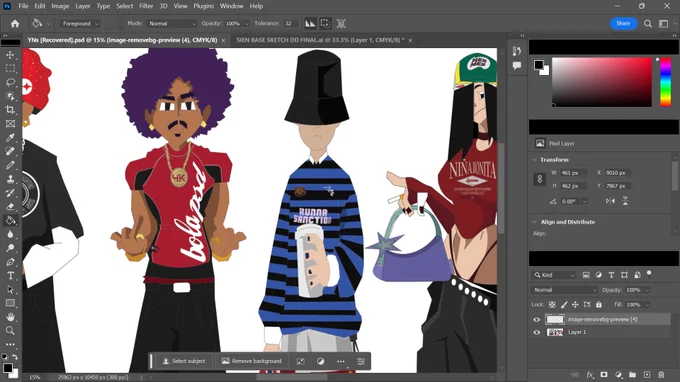The width and height of the screenshot is (680, 382).
Task: Select the Dodge tool
Action: click(10, 248)
